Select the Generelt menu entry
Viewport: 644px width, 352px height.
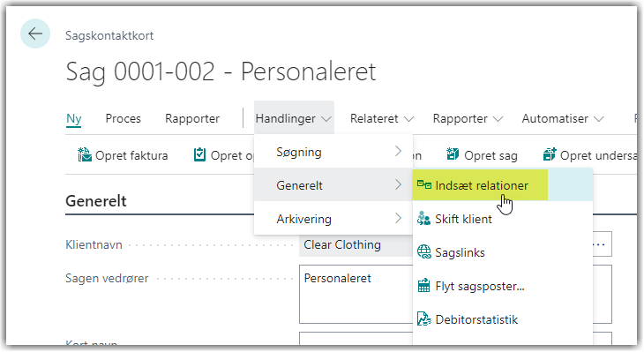point(333,185)
